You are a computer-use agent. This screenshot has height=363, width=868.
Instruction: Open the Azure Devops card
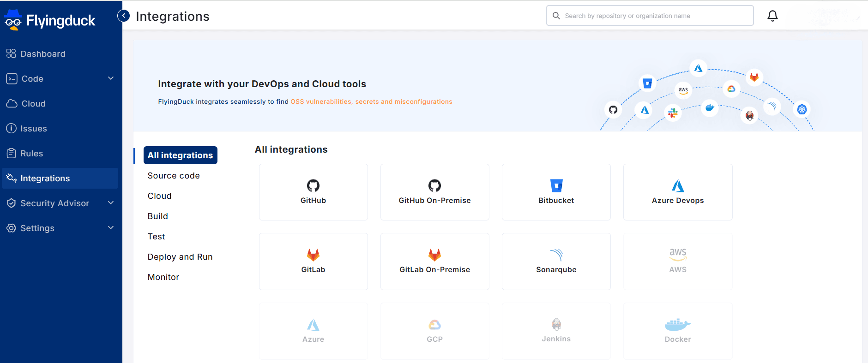click(678, 192)
